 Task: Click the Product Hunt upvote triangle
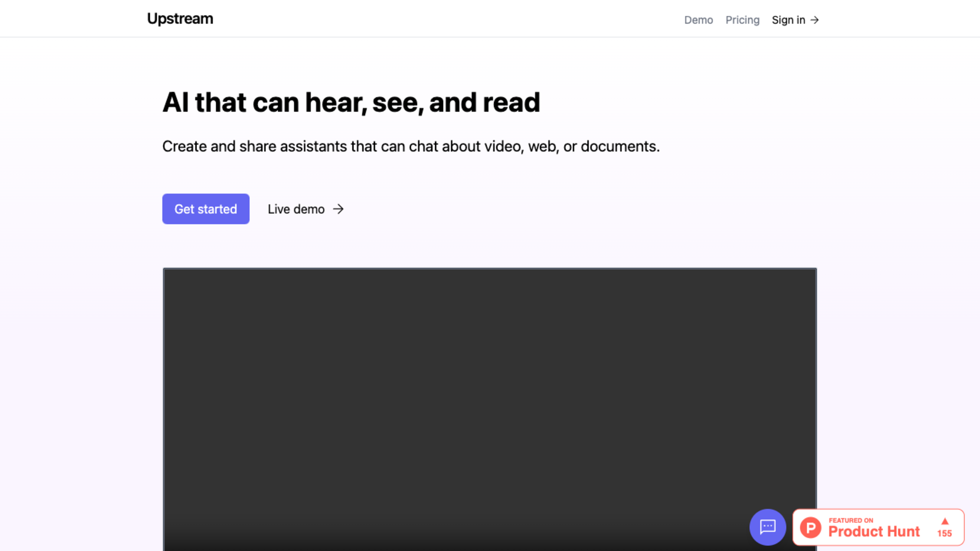coord(945,521)
